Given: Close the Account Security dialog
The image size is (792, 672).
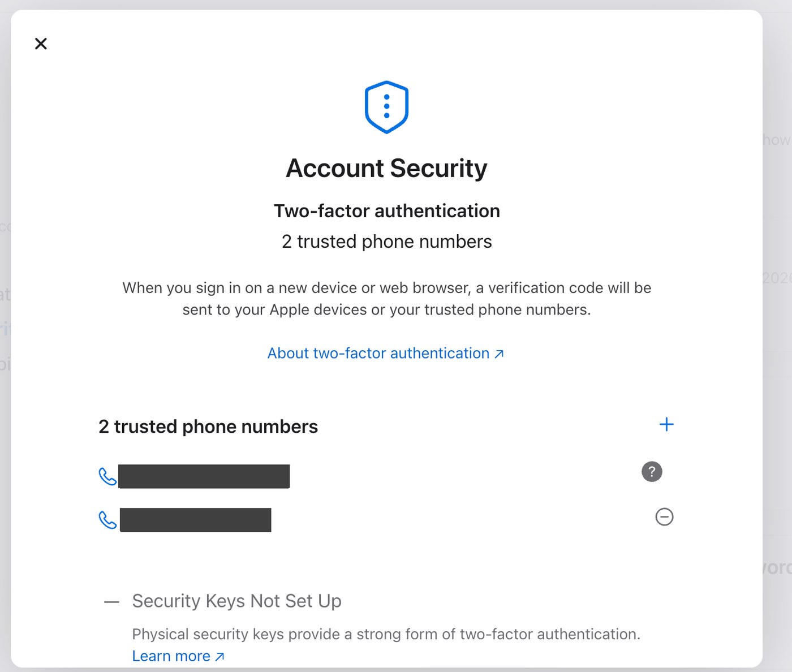Looking at the screenshot, I should [x=41, y=44].
